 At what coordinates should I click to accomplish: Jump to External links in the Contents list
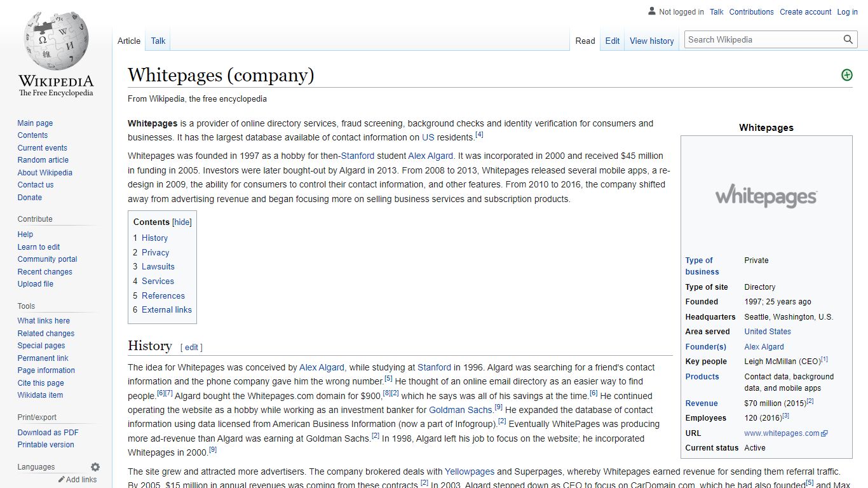click(166, 310)
